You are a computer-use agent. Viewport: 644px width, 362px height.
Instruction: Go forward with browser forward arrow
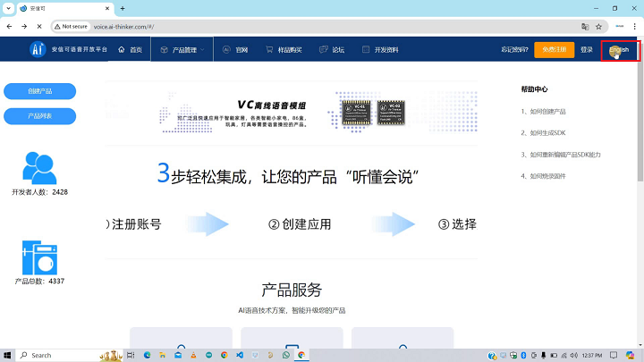coord(24,26)
